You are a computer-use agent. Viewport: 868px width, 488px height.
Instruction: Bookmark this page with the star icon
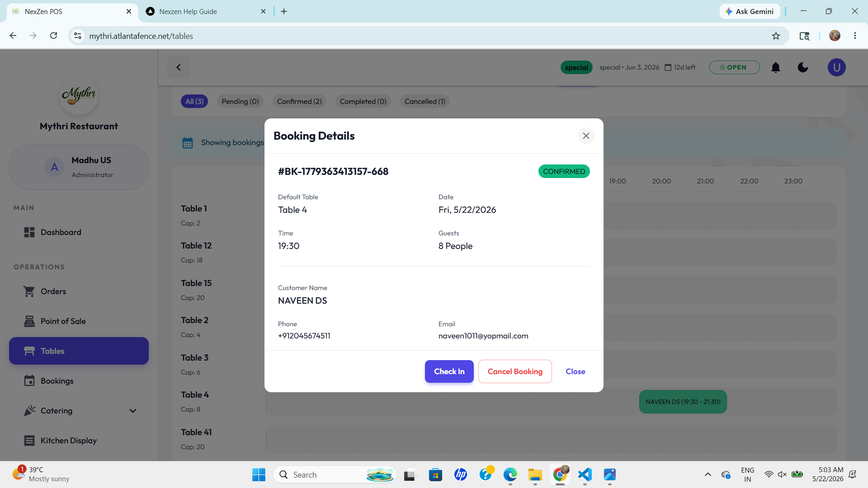click(776, 36)
